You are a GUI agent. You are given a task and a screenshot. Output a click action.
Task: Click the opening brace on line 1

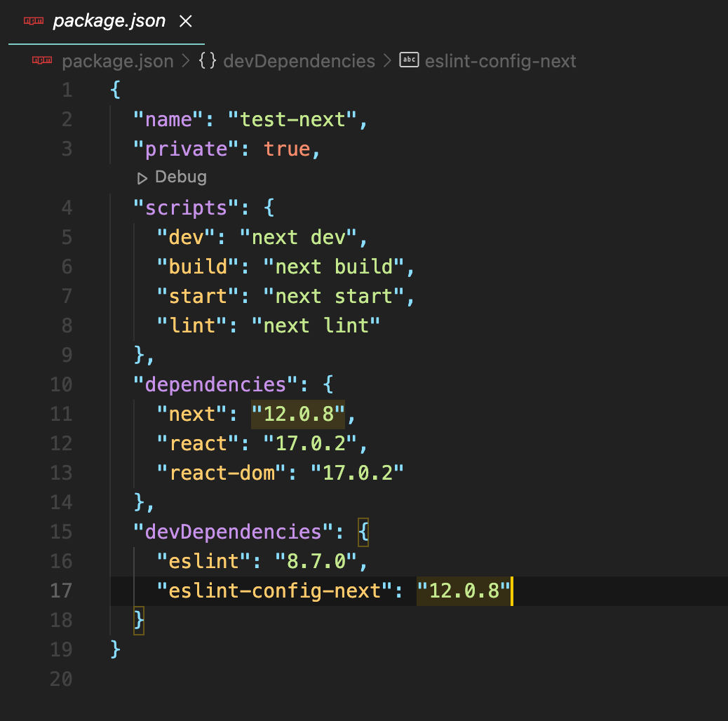tap(116, 90)
